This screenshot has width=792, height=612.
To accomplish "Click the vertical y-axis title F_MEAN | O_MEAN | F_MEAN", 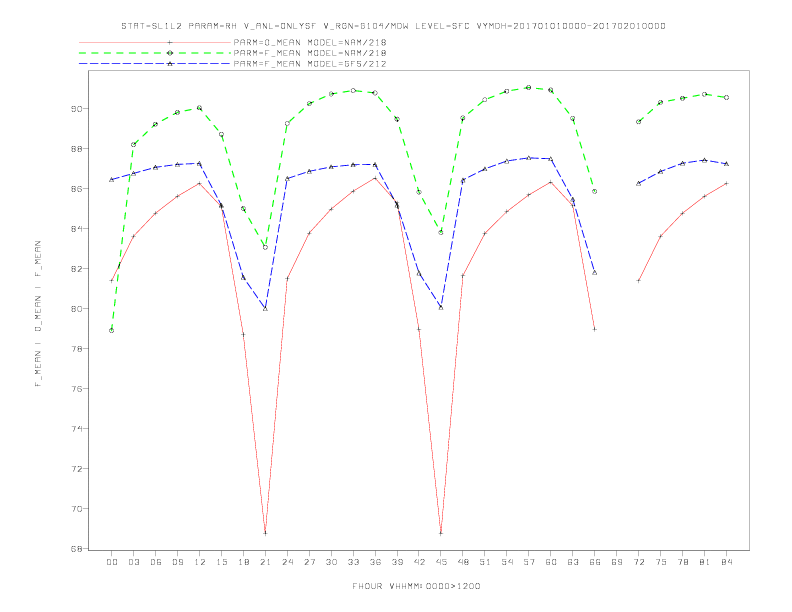I will pyautogui.click(x=38, y=314).
